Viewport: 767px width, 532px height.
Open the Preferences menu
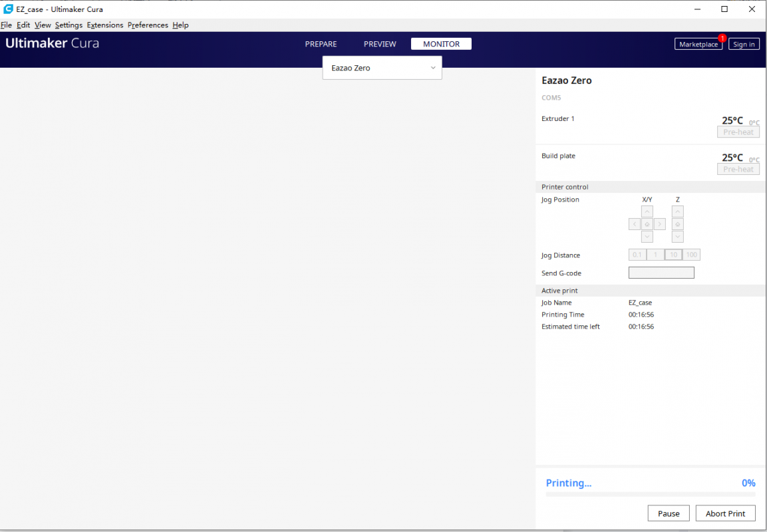click(x=148, y=25)
